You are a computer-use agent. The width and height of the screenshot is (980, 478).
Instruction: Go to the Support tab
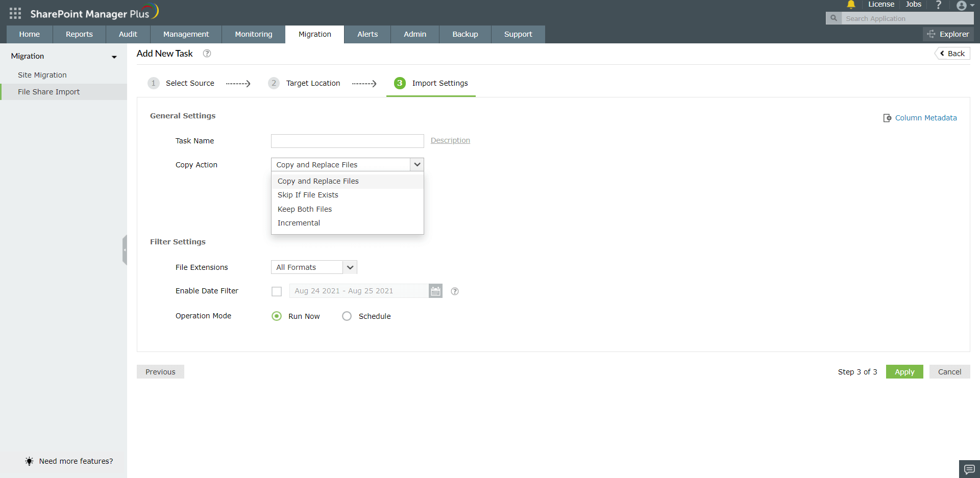518,34
